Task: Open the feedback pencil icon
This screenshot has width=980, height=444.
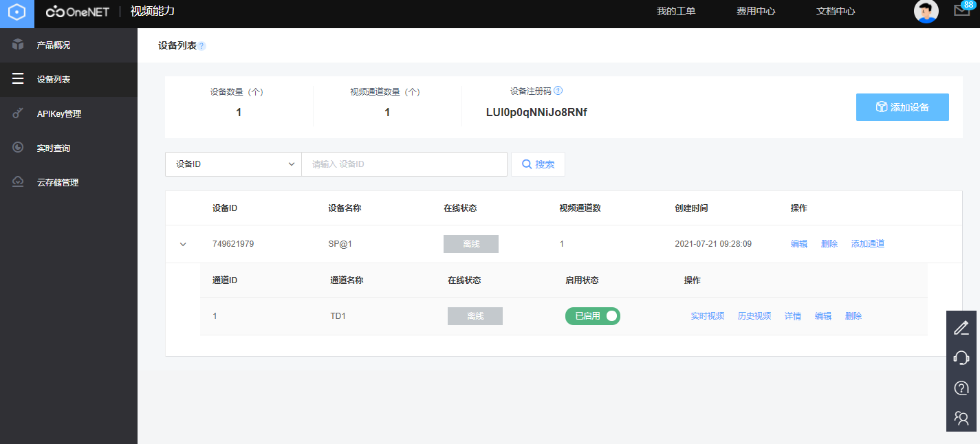Action: 961,328
